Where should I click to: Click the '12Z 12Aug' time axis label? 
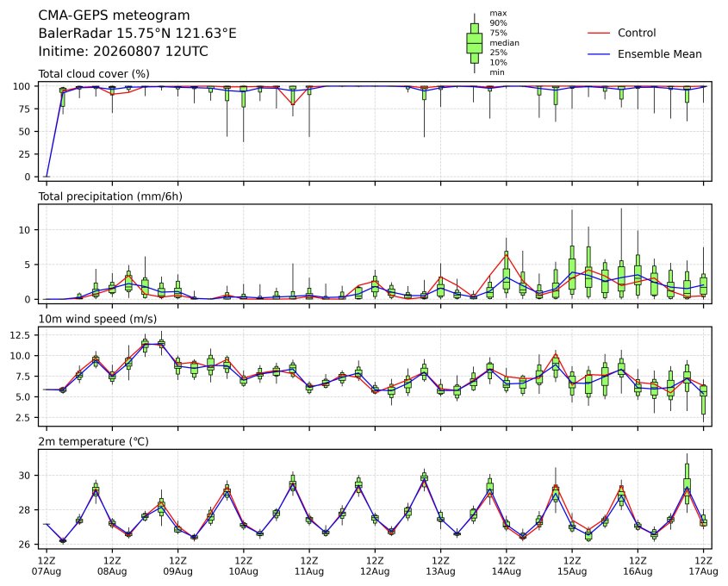(375, 566)
